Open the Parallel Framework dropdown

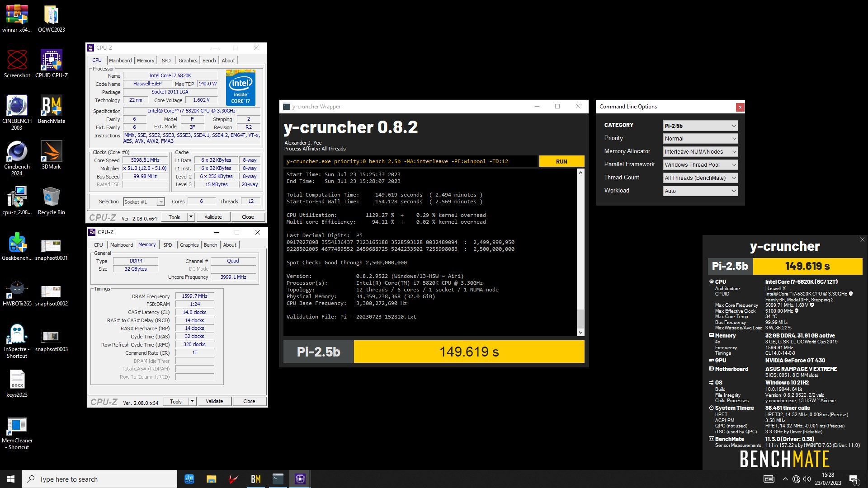point(700,164)
